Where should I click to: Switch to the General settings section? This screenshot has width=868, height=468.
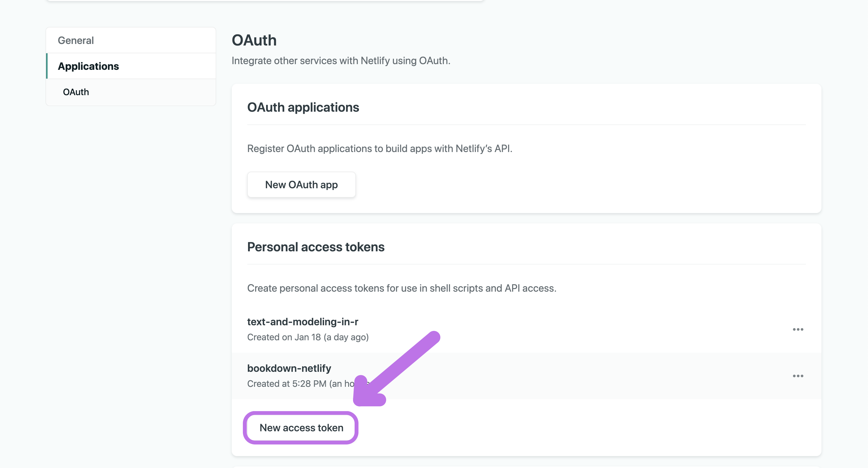tap(76, 40)
